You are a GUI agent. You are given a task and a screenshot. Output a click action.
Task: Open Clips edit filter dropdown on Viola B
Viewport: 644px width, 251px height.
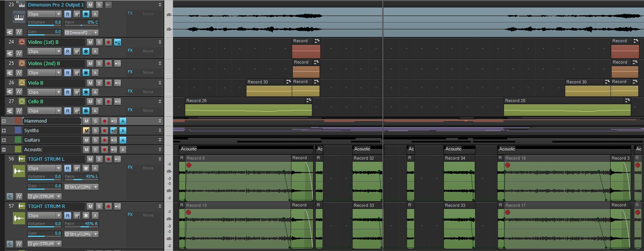[x=59, y=92]
